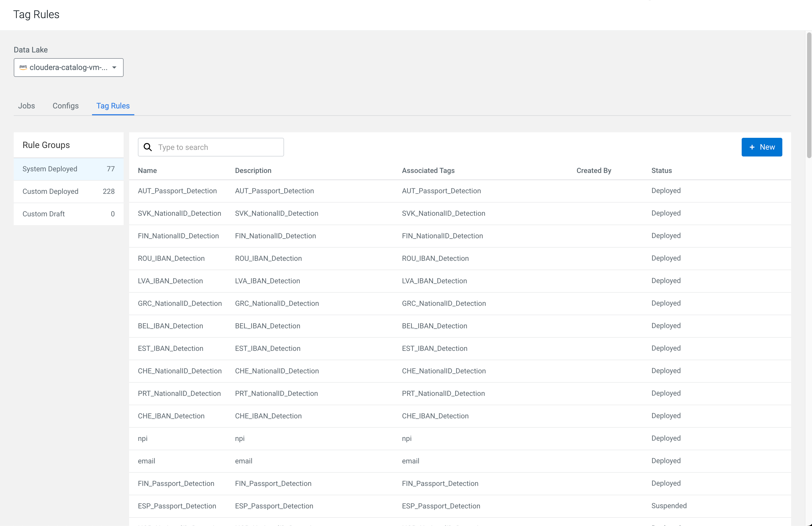The height and width of the screenshot is (526, 812).
Task: Open the AUT_Passport_Detection rule row
Action: click(177, 191)
